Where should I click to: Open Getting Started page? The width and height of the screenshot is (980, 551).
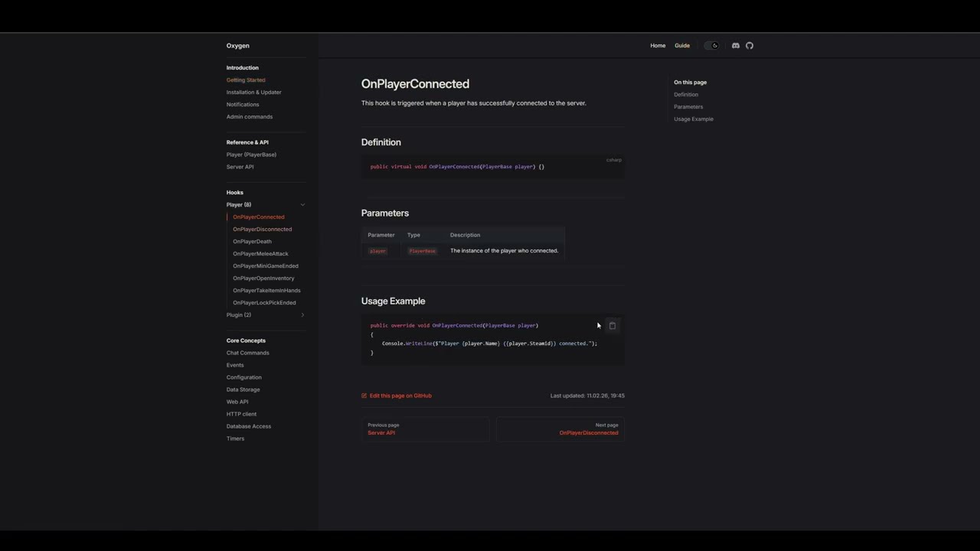coord(246,80)
